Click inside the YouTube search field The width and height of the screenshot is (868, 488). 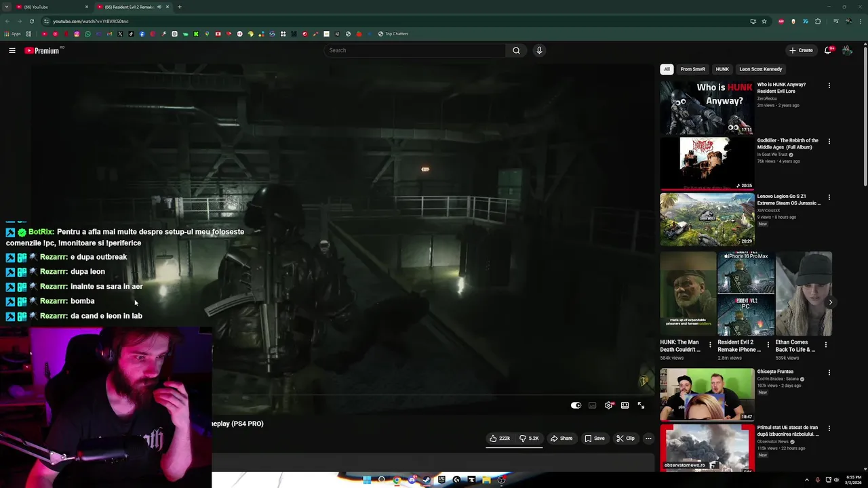[415, 50]
